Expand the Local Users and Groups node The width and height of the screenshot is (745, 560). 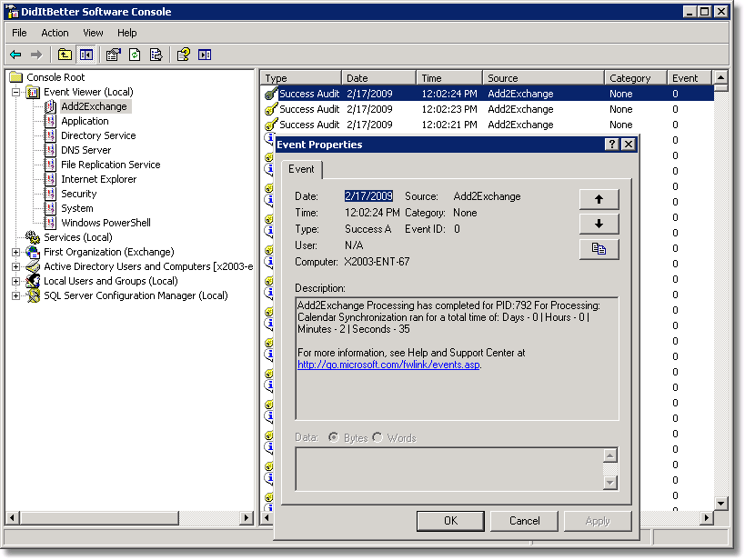tap(15, 281)
